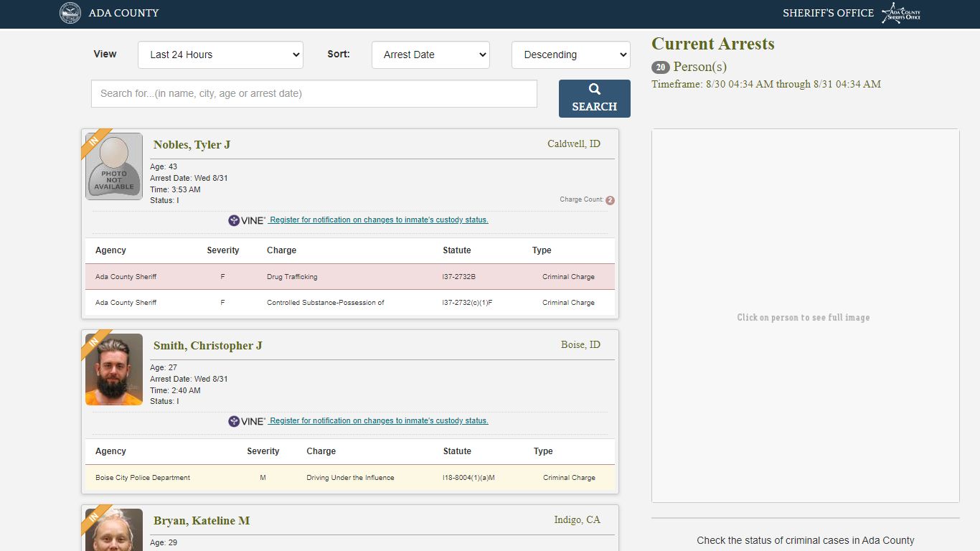
Task: Select the Controlled Substance-Possession charge row
Action: [x=350, y=303]
